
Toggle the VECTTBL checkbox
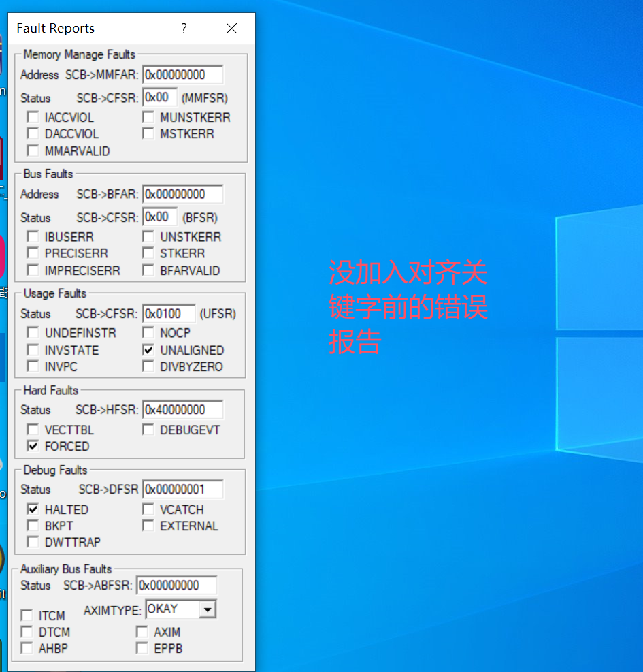click(33, 430)
